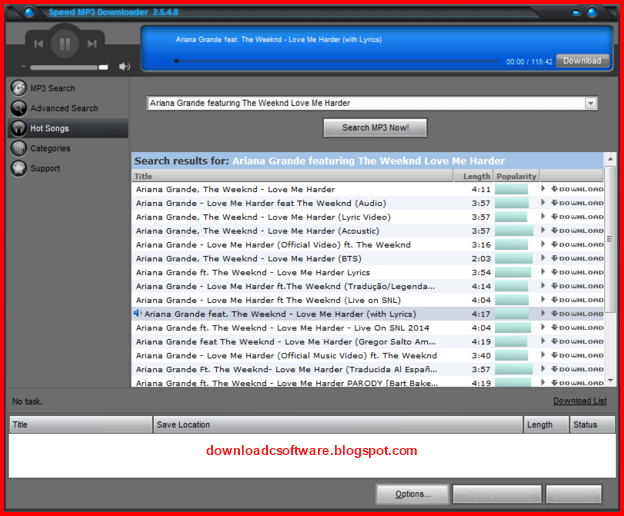Download the (Acoustic) version track
This screenshot has width=624, height=516.
[x=577, y=231]
